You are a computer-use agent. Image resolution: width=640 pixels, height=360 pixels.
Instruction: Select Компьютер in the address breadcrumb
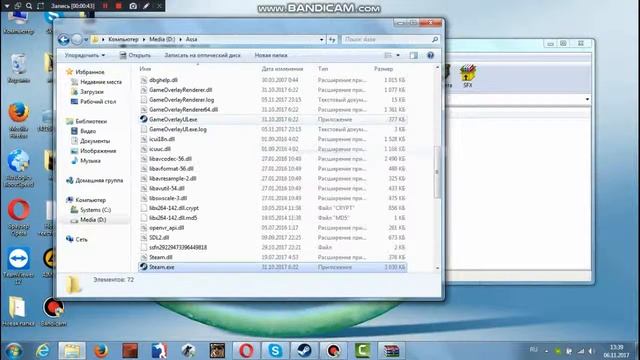click(x=123, y=40)
